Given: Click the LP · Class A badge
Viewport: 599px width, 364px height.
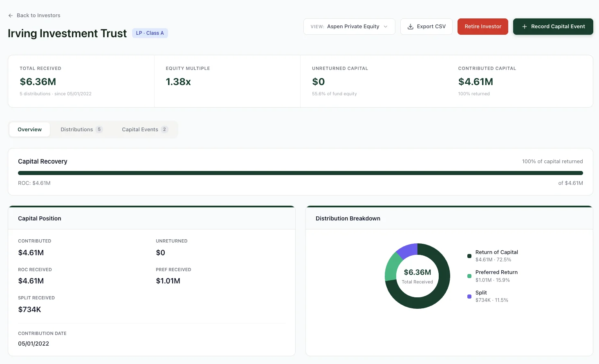Looking at the screenshot, I should (x=150, y=33).
